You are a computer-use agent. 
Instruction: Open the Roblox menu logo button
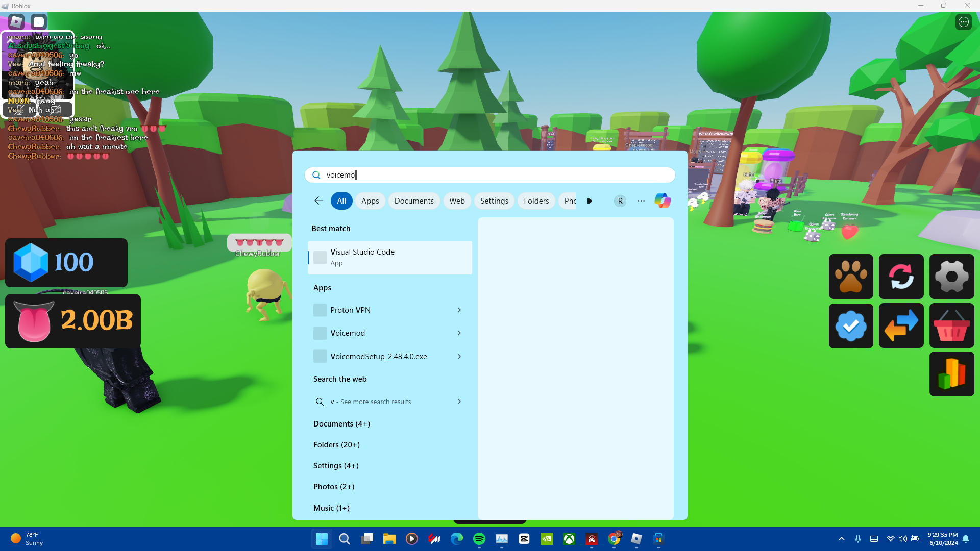point(16,22)
